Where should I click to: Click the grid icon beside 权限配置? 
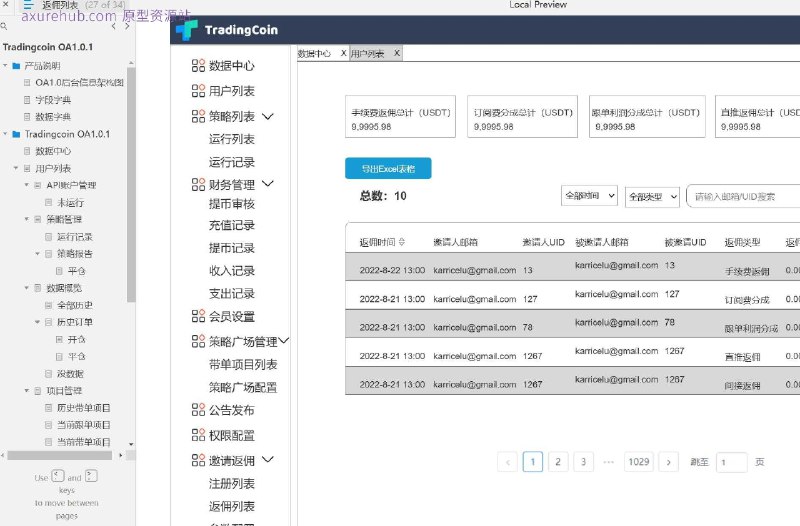coord(198,435)
